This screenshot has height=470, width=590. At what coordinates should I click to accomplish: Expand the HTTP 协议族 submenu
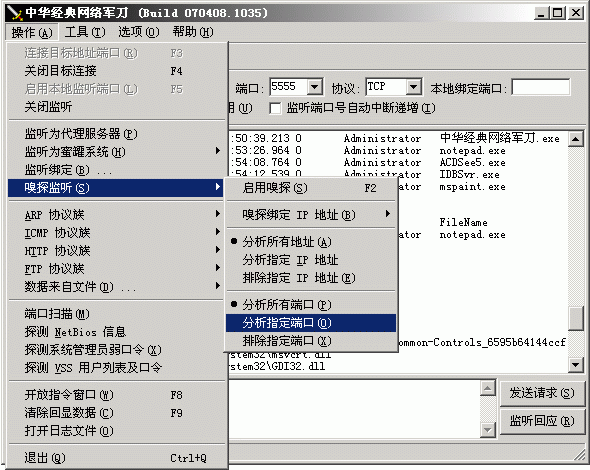coord(116,251)
